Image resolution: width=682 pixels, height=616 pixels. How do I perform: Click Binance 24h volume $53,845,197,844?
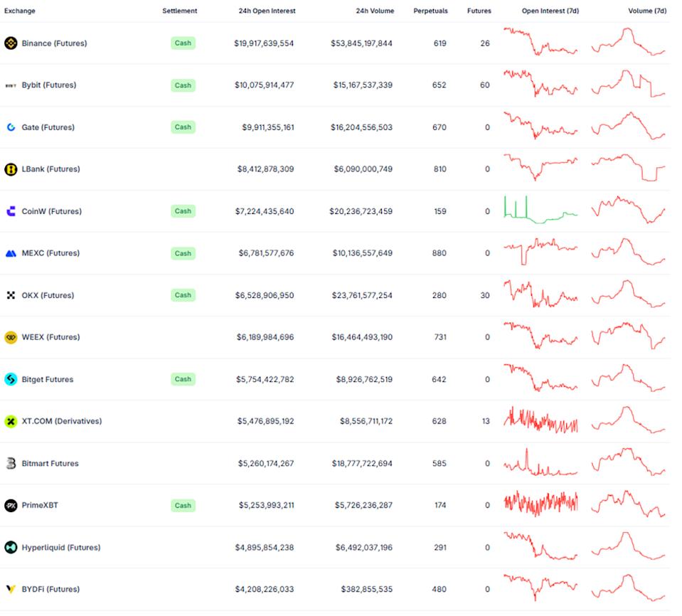pyautogui.click(x=361, y=43)
